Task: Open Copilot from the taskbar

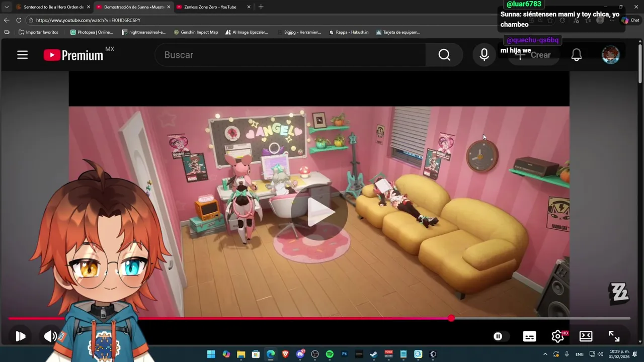Action: point(226,354)
